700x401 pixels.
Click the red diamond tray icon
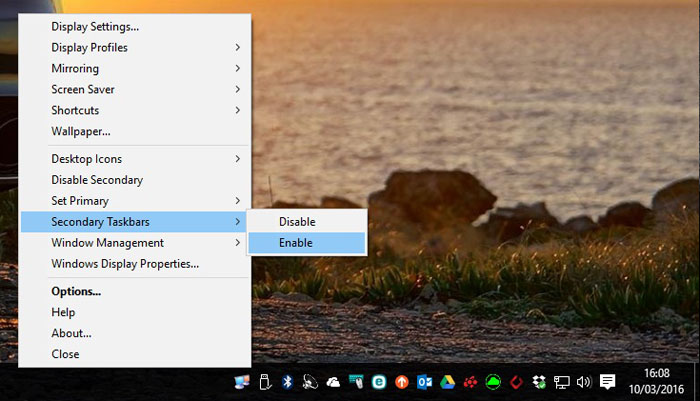(x=517, y=382)
